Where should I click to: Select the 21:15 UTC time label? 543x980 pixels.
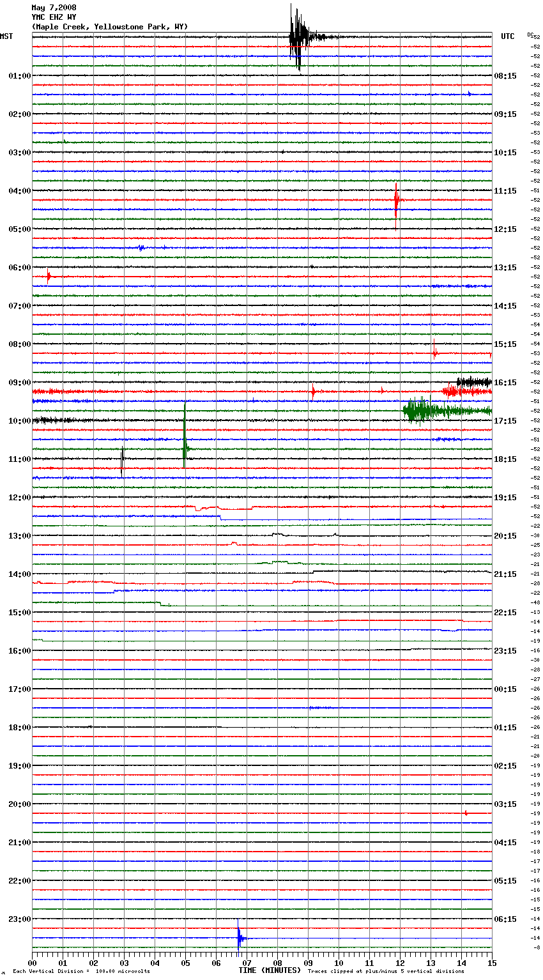click(x=505, y=574)
